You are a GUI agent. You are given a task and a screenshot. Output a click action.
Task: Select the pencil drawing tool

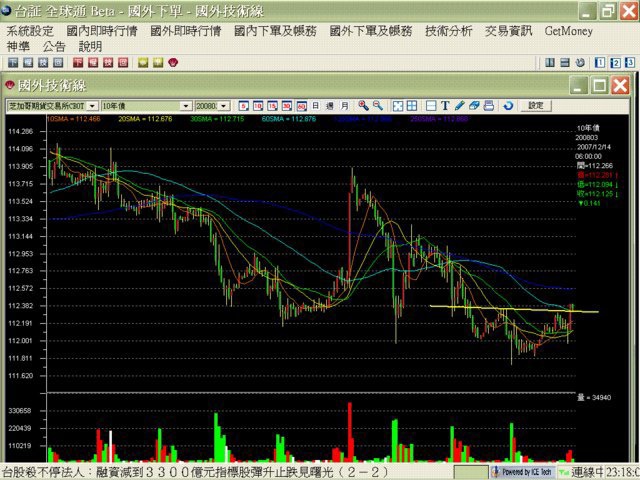(x=460, y=106)
